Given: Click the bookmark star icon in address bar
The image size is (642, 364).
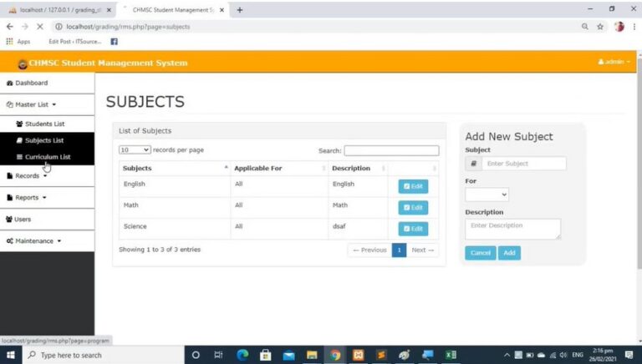Looking at the screenshot, I should coord(600,27).
